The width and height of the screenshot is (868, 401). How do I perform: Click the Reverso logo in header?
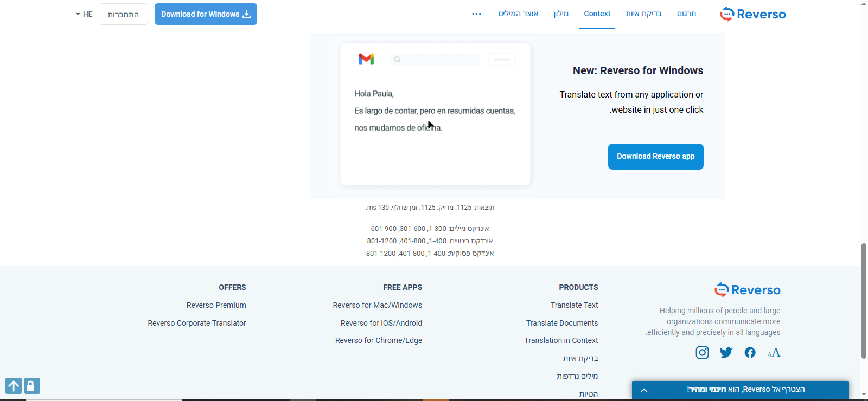752,14
